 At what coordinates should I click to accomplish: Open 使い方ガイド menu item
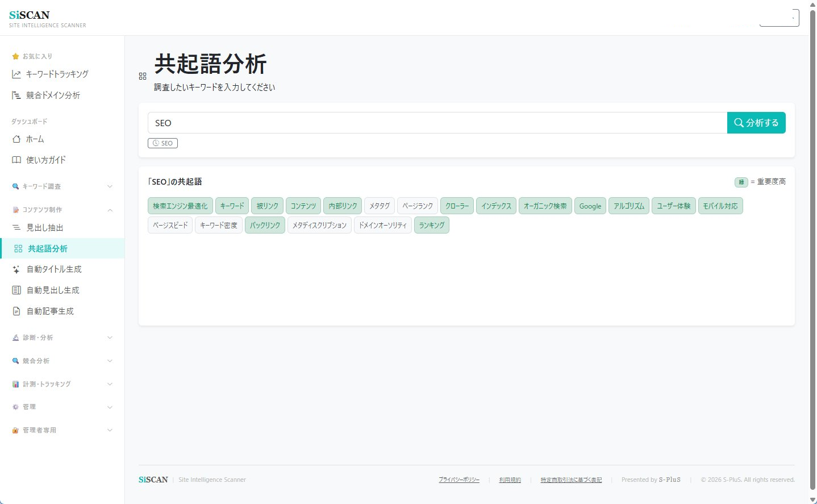pyautogui.click(x=62, y=160)
